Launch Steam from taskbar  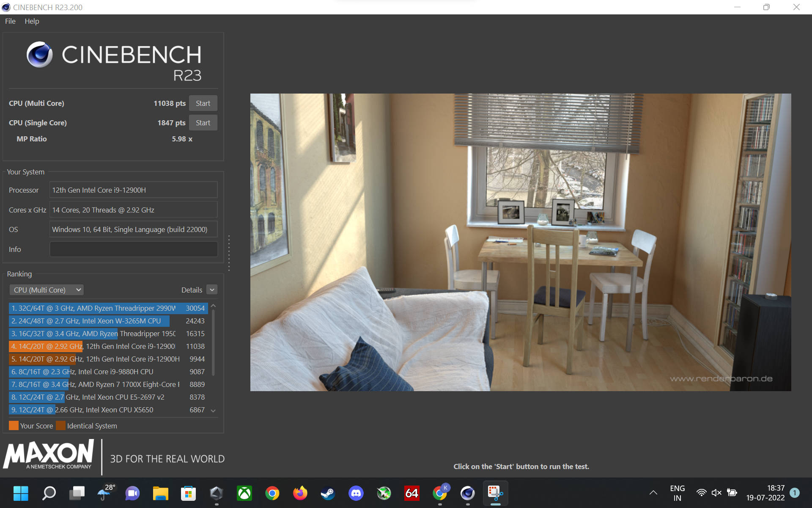tap(328, 493)
